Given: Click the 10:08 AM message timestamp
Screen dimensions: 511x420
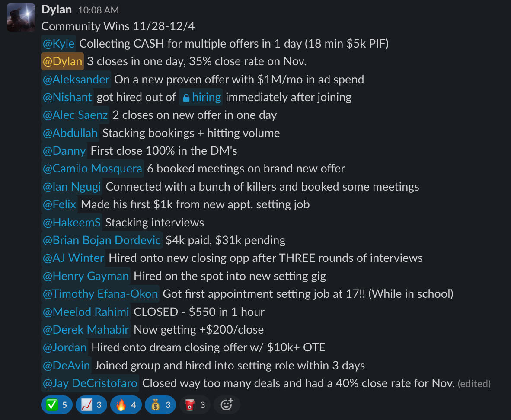Looking at the screenshot, I should (98, 10).
